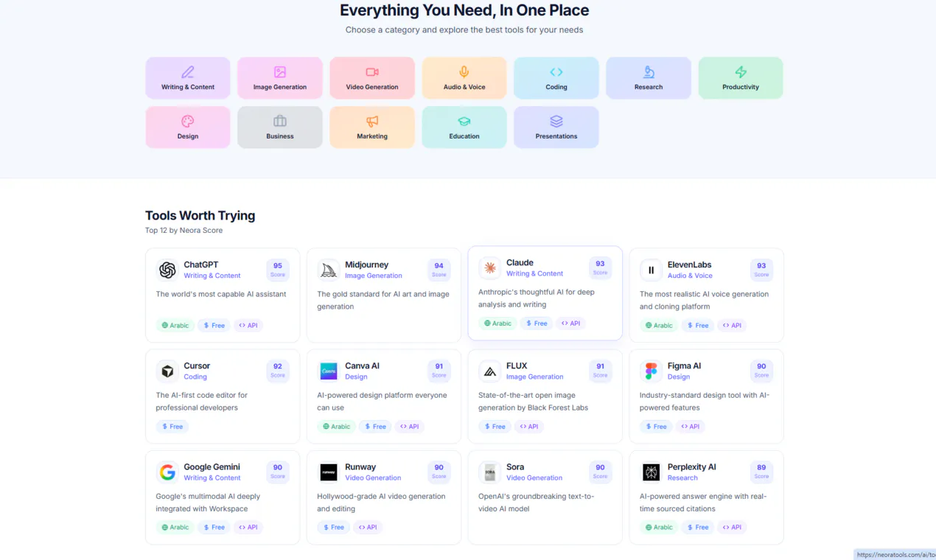The width and height of the screenshot is (936, 560).
Task: Open the Runway tool title
Action: tap(360, 466)
